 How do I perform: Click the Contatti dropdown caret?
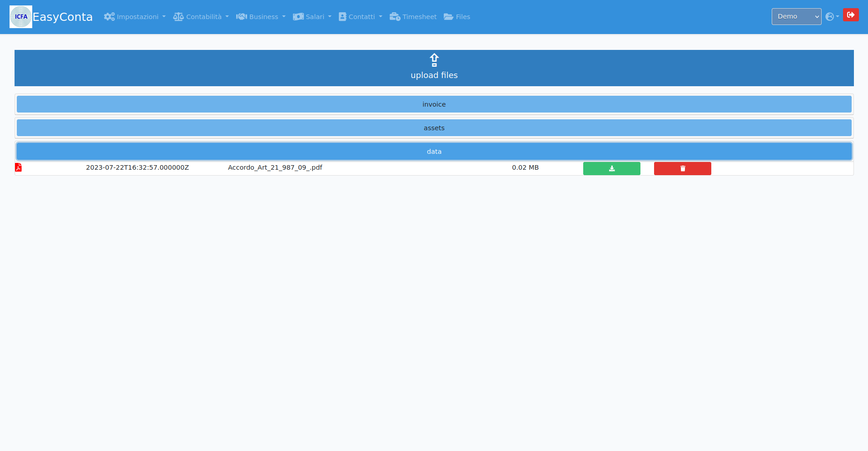381,17
